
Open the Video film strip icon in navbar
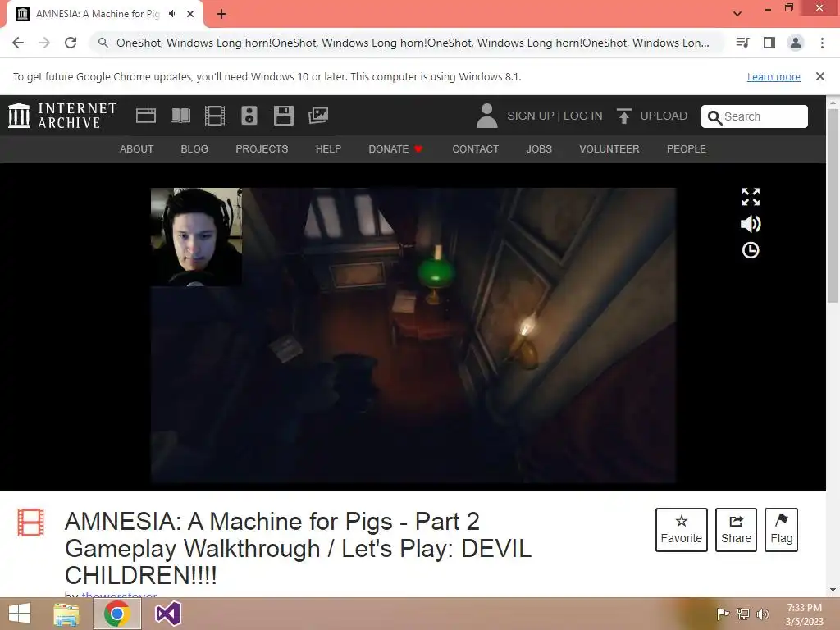point(215,116)
